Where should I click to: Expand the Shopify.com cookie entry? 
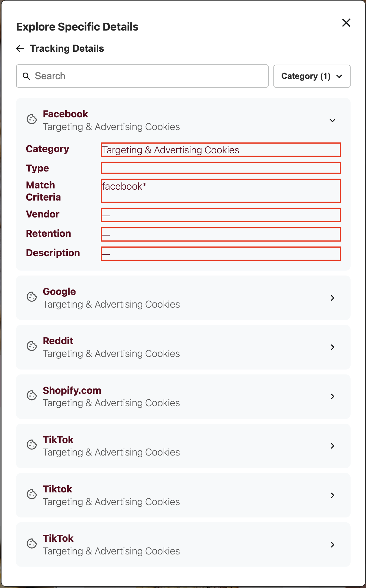[x=332, y=396]
